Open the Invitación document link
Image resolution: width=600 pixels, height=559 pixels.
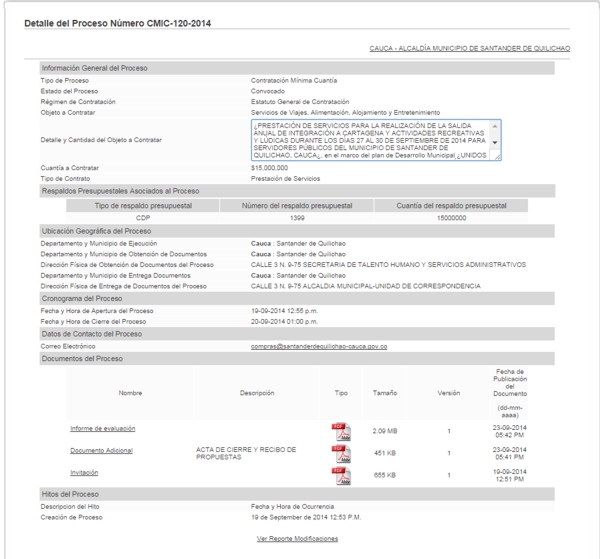tap(84, 473)
